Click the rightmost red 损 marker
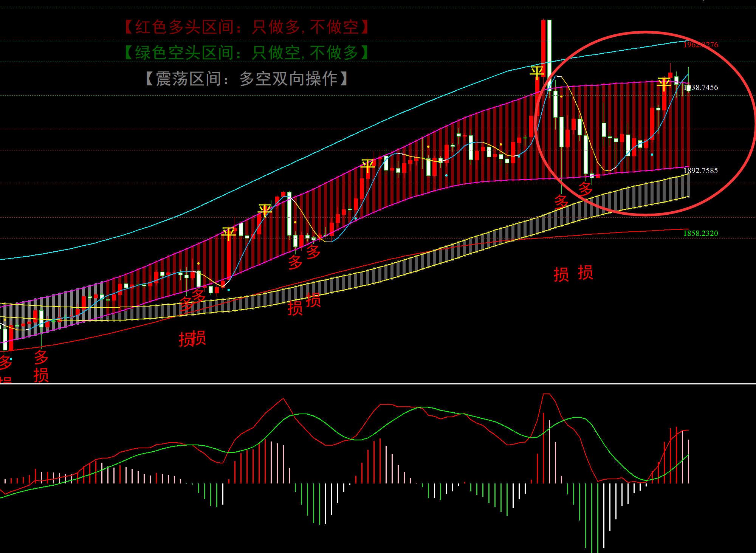 (x=585, y=273)
